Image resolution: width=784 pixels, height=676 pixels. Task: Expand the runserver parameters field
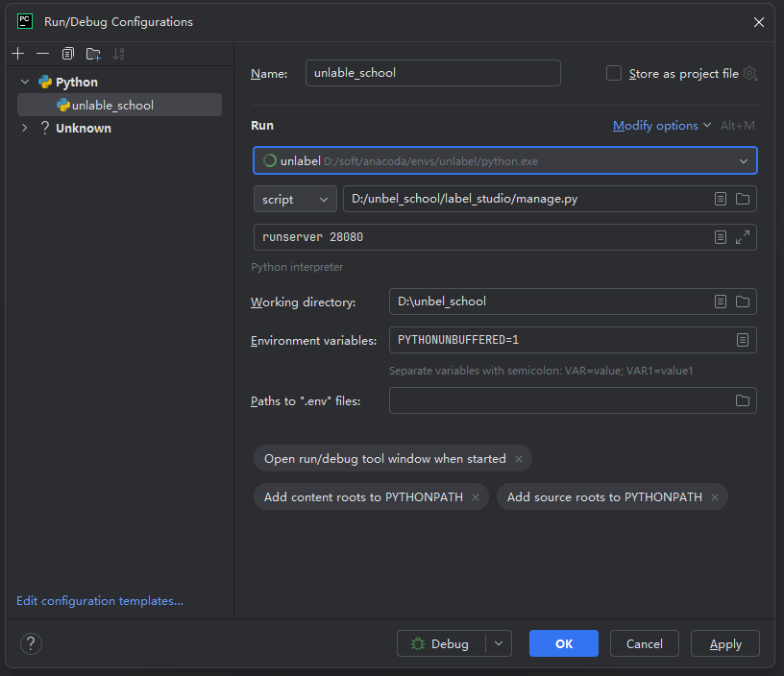(x=743, y=237)
